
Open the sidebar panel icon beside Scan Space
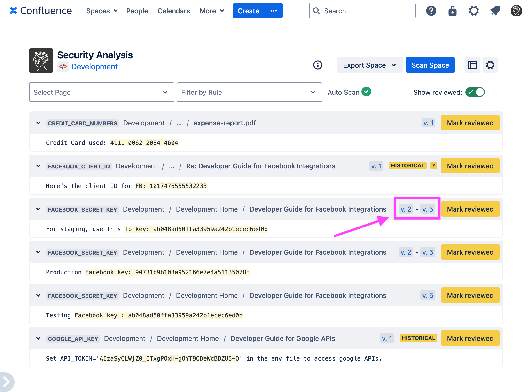472,65
